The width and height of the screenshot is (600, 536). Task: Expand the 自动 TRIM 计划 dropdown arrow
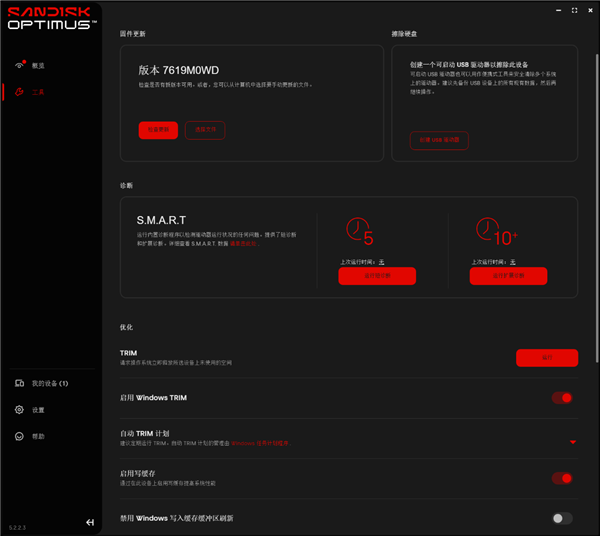573,442
